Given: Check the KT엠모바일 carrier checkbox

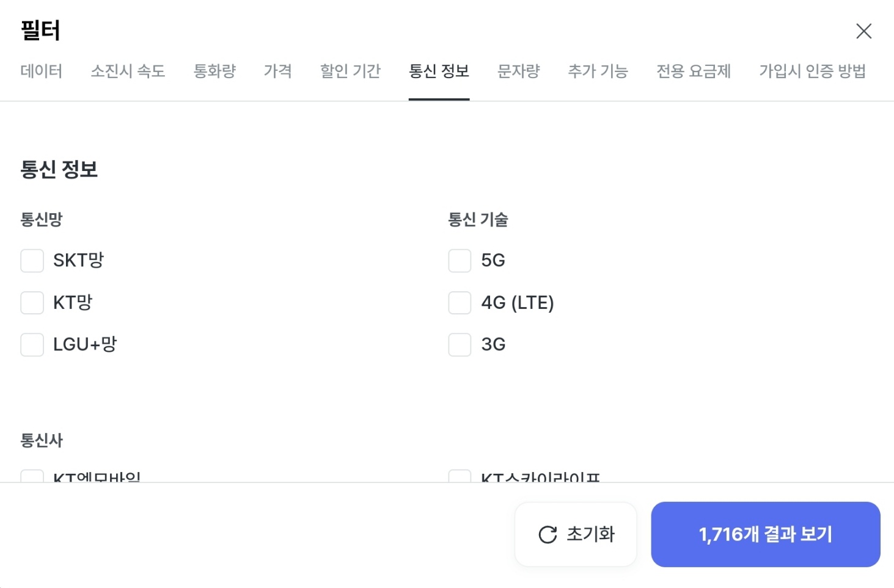Looking at the screenshot, I should coord(32,478).
